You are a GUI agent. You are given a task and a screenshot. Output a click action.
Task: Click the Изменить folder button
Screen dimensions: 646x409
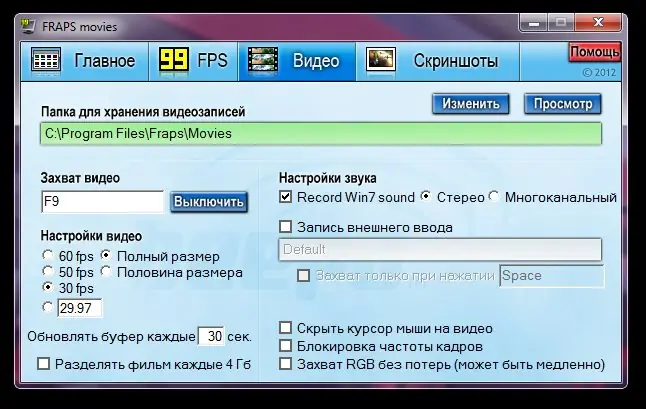click(470, 104)
